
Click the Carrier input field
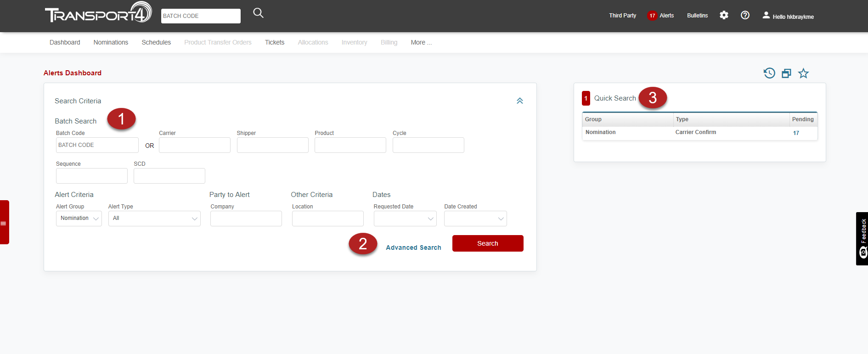195,145
